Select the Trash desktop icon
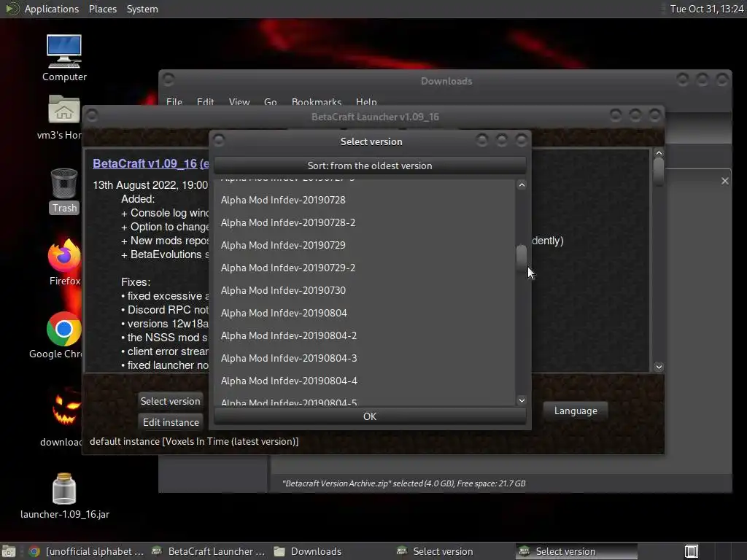The width and height of the screenshot is (747, 560). pos(64,190)
